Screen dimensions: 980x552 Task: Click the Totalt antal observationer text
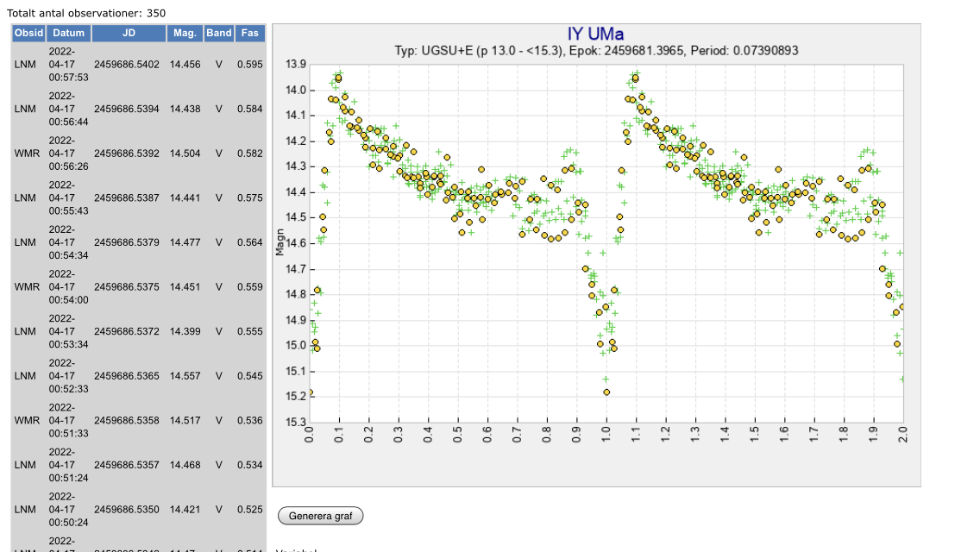pos(86,13)
